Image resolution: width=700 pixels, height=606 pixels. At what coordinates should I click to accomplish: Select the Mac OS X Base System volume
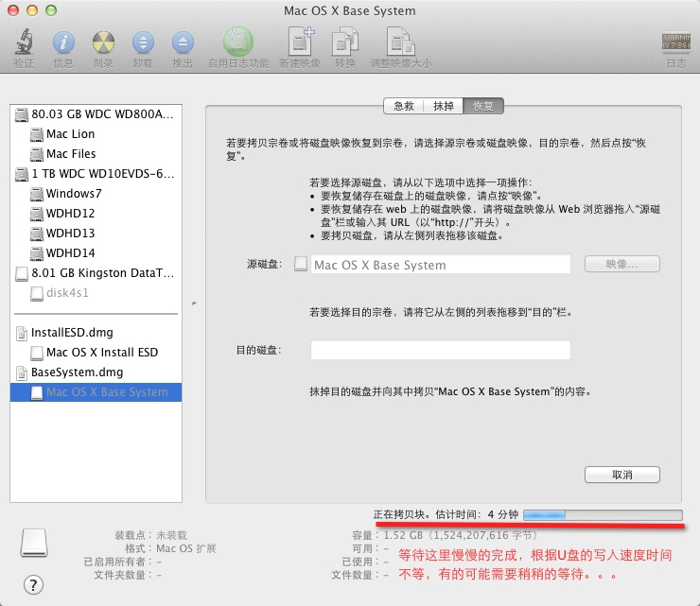[x=96, y=392]
